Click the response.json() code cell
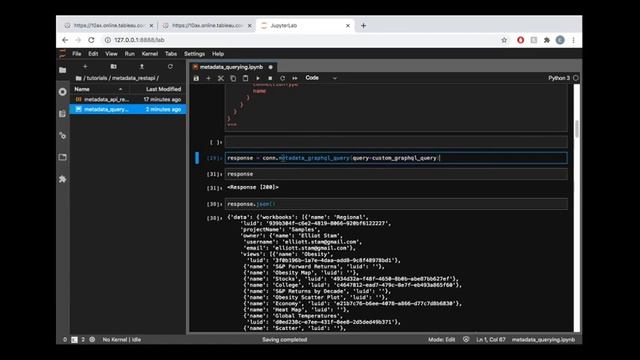Image resolution: width=640 pixels, height=360 pixels. [396, 204]
